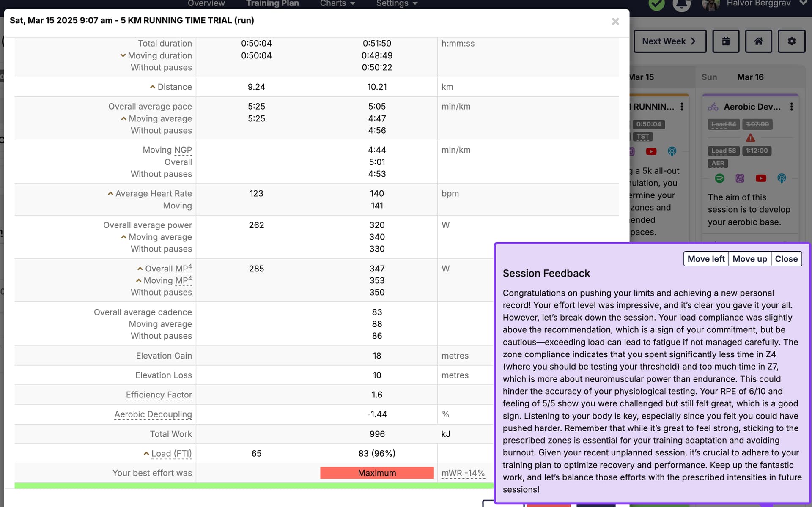Click the 10.21 distance value
The width and height of the screenshot is (812, 507).
click(x=377, y=87)
